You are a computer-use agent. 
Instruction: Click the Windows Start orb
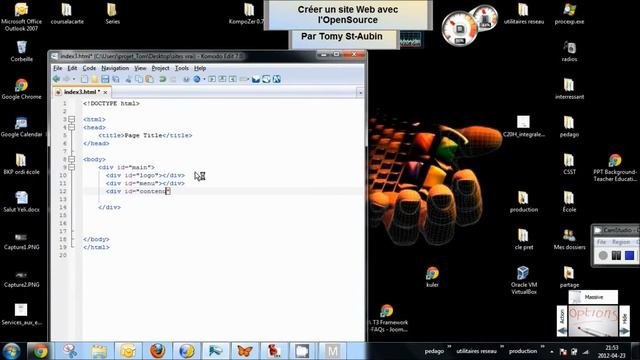tap(11, 351)
